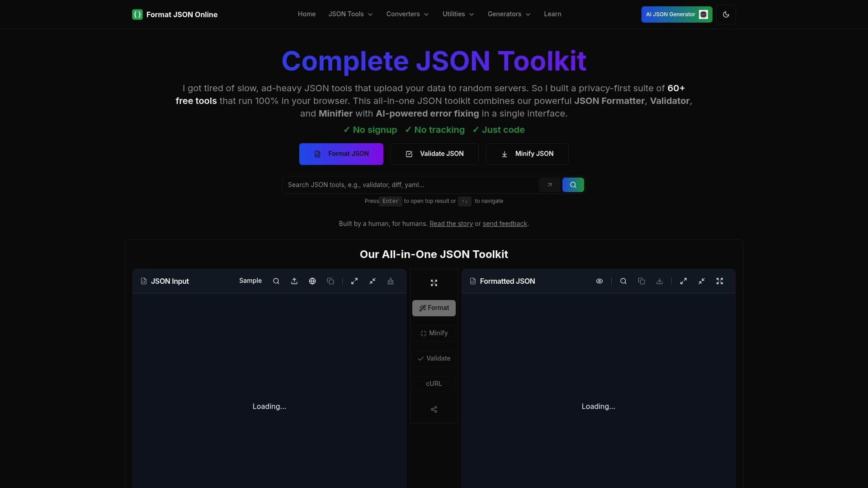Click the share icon below cURL

(x=434, y=409)
